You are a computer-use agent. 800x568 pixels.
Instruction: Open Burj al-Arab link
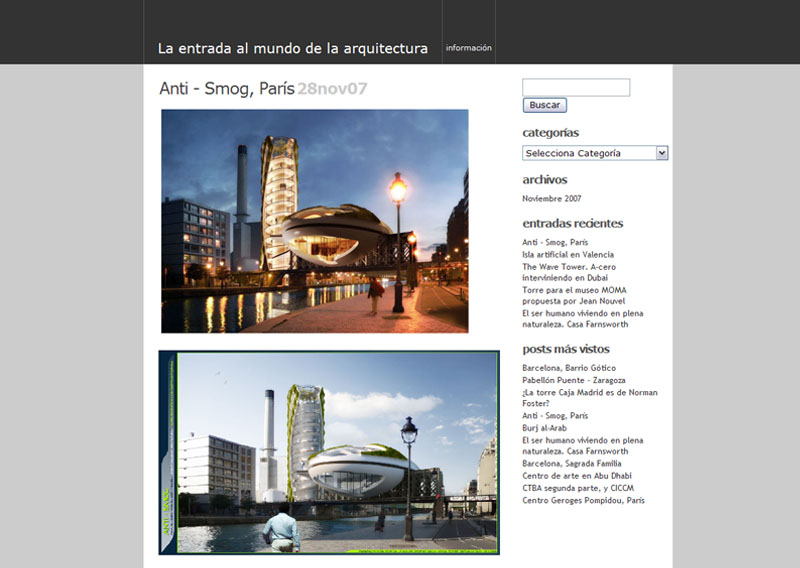(x=544, y=428)
